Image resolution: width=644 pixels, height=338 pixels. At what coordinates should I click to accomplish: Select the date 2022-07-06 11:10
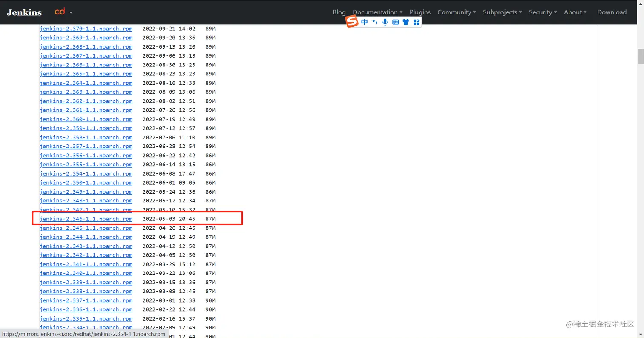169,137
